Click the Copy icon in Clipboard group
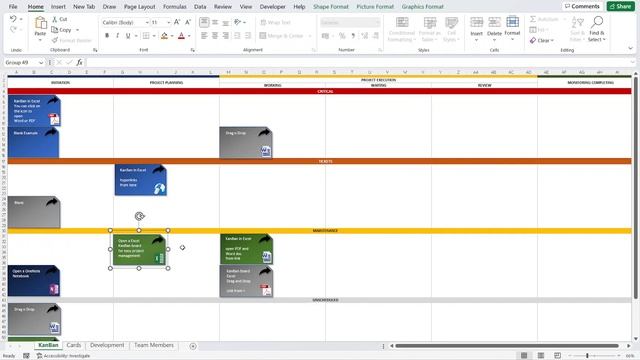 coord(55,30)
